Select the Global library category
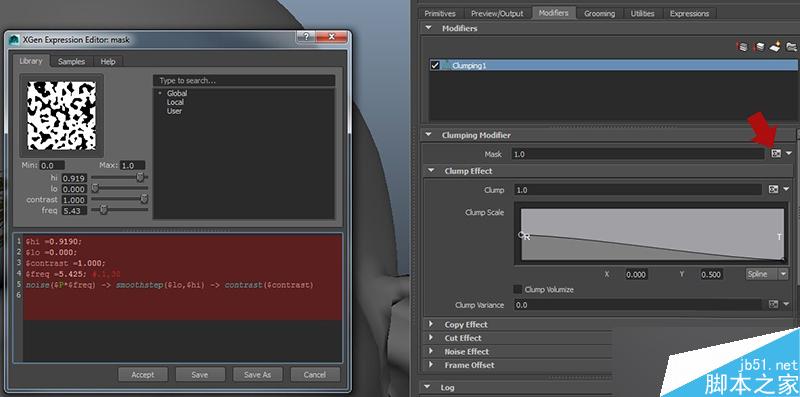 coord(177,93)
